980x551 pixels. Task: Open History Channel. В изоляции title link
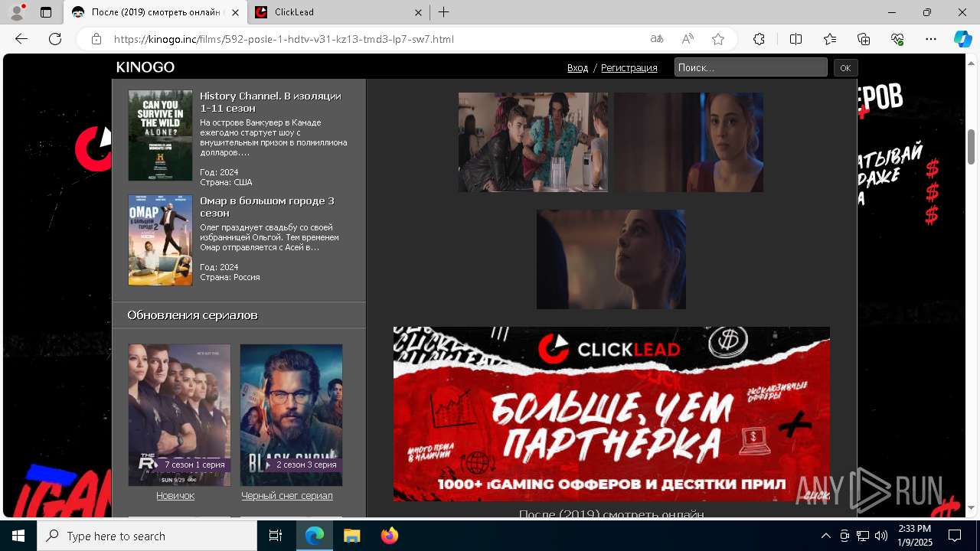(270, 102)
